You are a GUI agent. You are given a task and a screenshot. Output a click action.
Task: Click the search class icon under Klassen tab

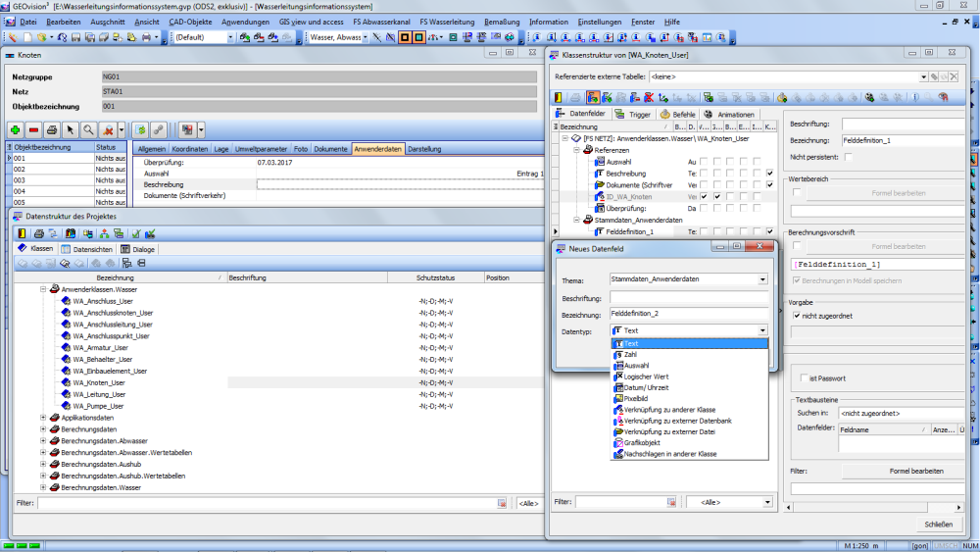click(x=65, y=263)
